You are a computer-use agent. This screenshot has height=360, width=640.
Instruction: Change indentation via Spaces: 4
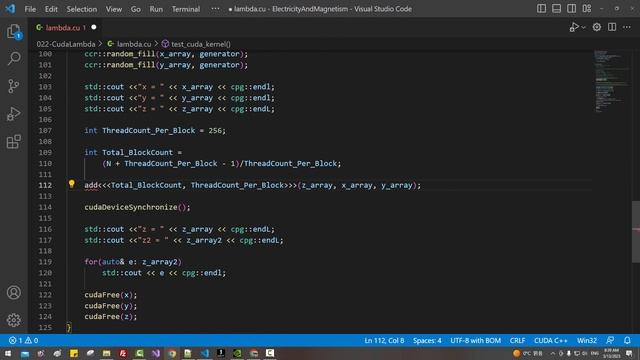427,340
